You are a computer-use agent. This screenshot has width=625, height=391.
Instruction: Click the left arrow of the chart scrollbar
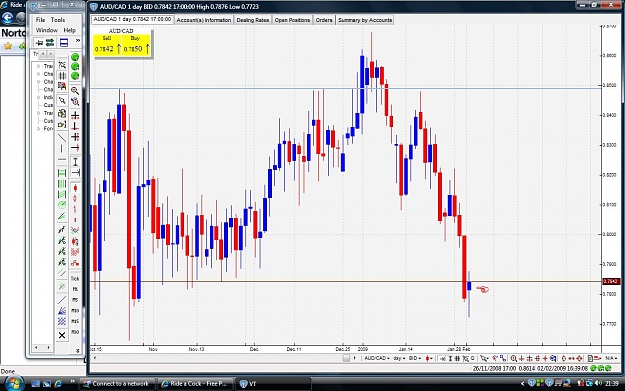click(94, 358)
